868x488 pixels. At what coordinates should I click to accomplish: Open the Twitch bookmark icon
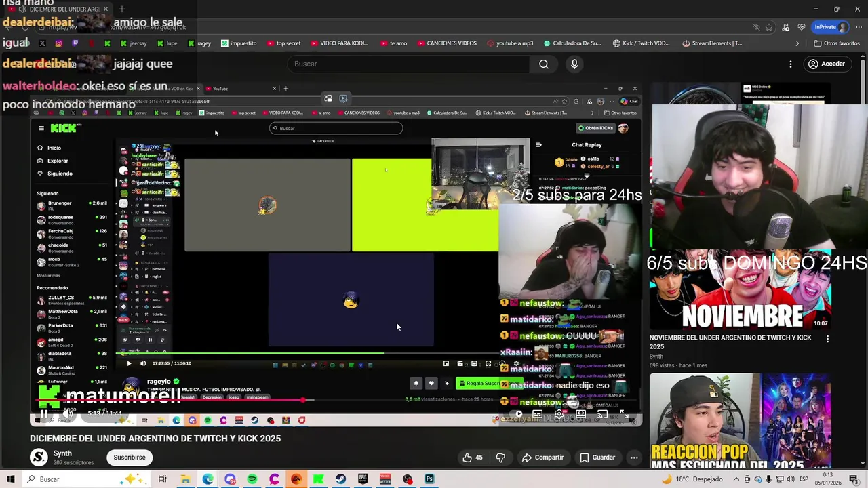(x=75, y=43)
